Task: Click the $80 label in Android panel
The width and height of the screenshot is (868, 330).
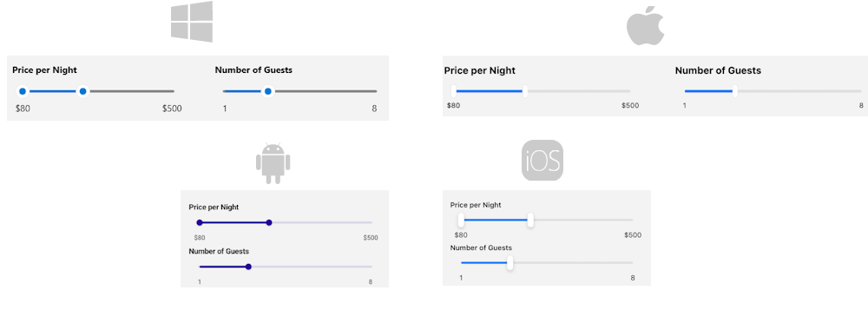Action: (x=200, y=238)
